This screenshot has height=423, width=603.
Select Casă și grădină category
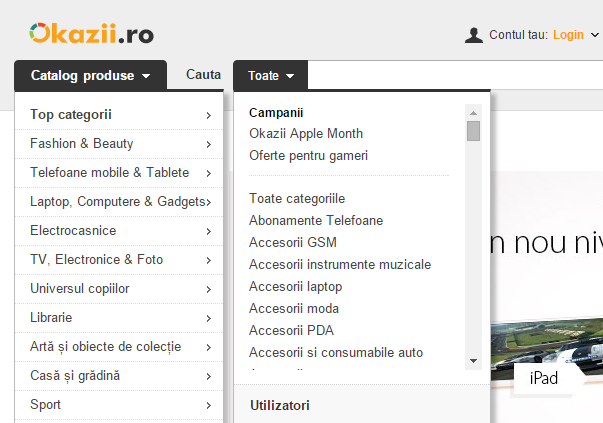coord(119,376)
